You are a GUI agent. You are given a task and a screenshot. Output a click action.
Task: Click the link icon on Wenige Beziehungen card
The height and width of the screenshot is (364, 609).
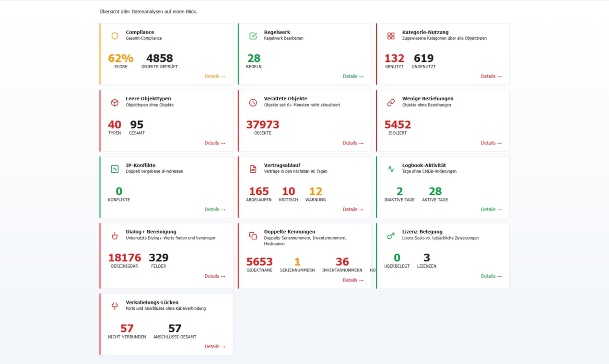(x=391, y=103)
